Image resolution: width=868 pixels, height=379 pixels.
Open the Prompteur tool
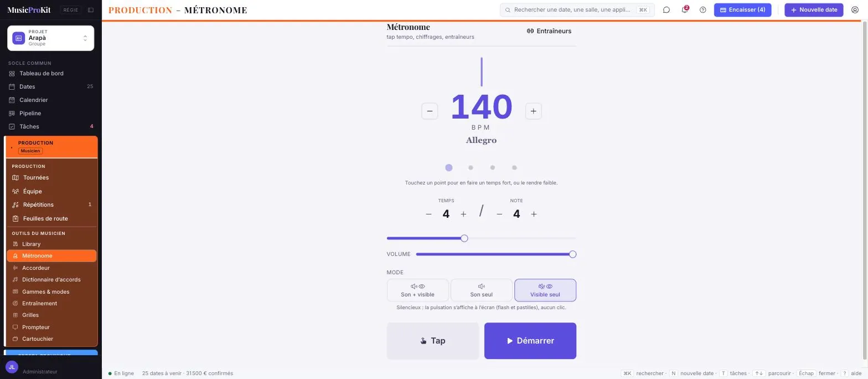click(x=51, y=327)
